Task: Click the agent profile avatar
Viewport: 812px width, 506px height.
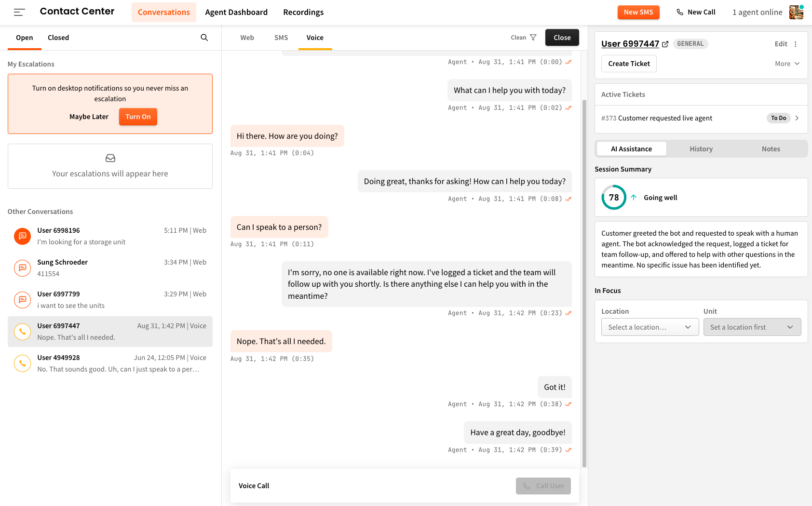Action: tap(797, 12)
